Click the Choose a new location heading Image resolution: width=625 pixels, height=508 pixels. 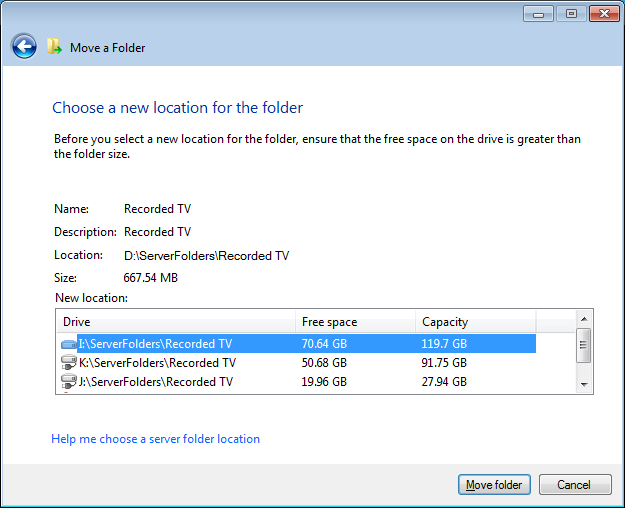[178, 108]
